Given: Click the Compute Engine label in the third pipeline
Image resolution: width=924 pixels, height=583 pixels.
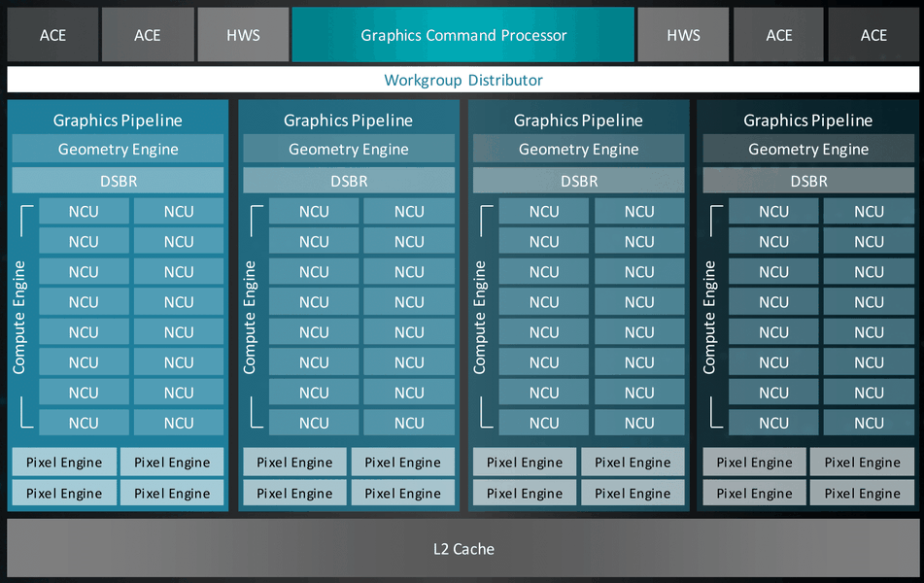Looking at the screenshot, I should 480,317.
